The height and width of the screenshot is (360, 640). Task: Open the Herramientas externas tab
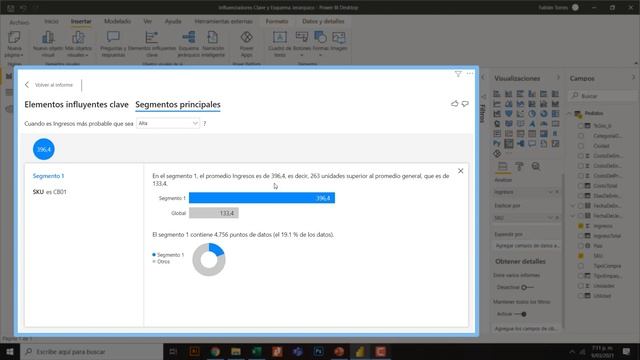[223, 21]
